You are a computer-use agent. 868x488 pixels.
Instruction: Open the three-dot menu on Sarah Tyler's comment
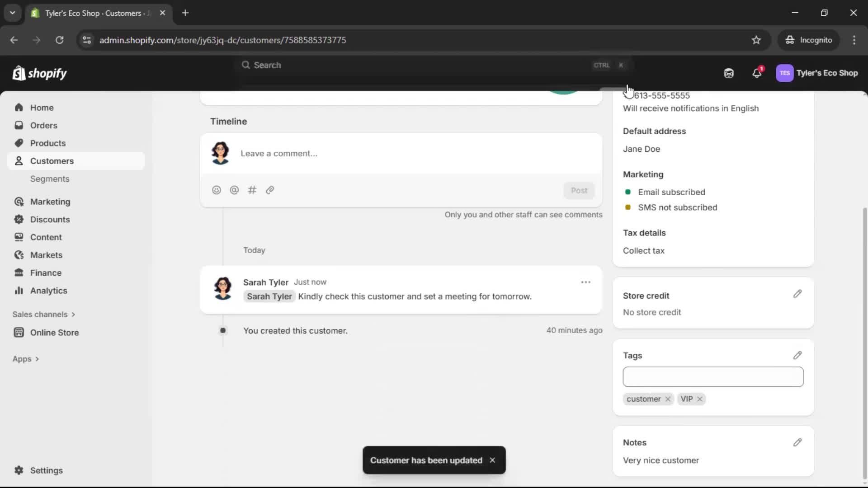coord(586,282)
